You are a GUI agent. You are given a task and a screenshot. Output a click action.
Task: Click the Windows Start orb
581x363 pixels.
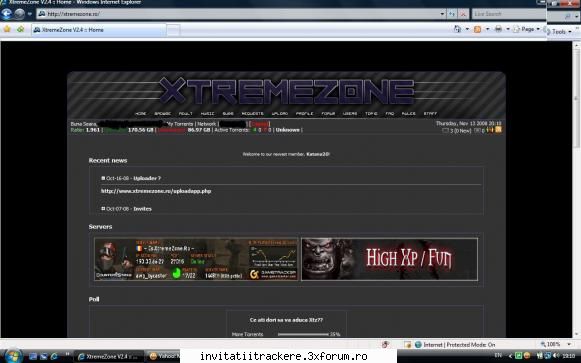click(13, 356)
